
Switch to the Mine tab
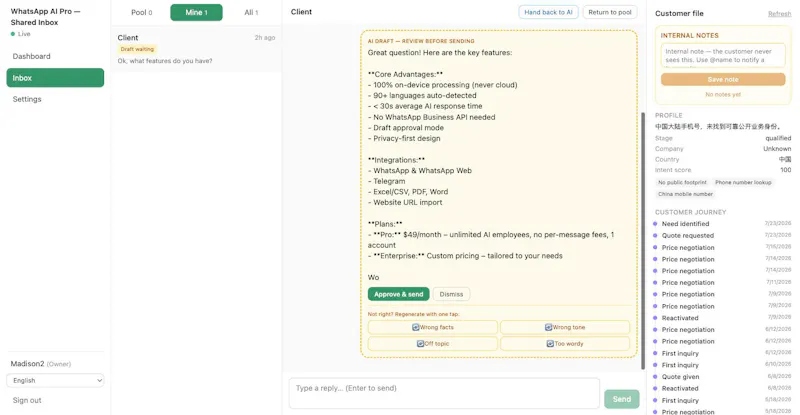pos(196,12)
